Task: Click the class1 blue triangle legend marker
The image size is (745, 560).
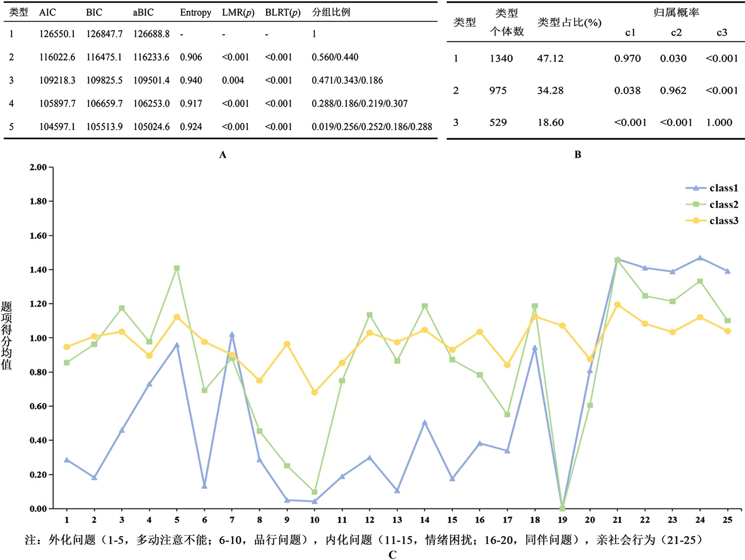Action: [696, 188]
